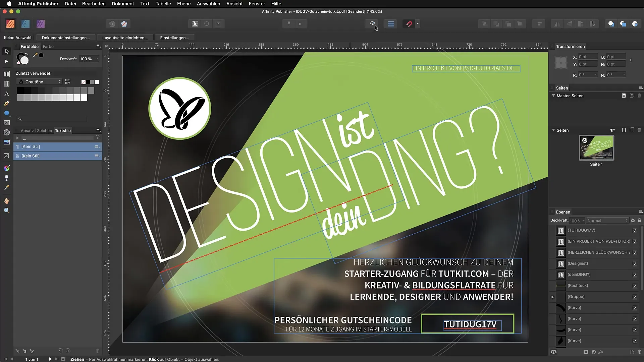This screenshot has height=362, width=644.
Task: Open snapping options dropdown arrow
Action: pos(418,24)
